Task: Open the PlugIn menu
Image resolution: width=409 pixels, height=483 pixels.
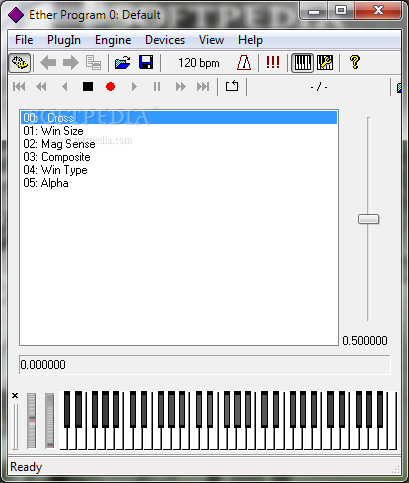Action: [64, 40]
